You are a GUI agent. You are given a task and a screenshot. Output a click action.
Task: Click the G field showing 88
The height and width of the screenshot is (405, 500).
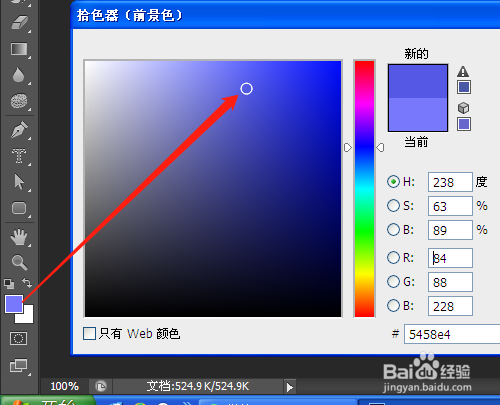tap(450, 282)
